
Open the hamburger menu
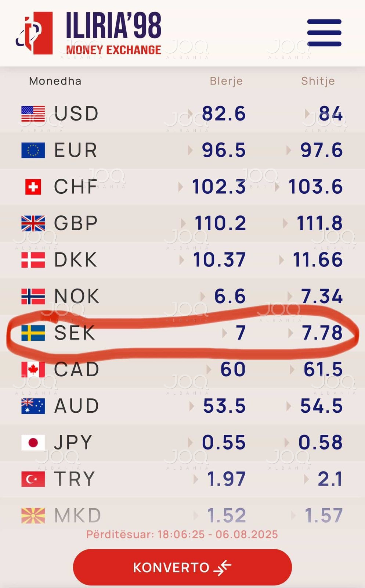(324, 33)
